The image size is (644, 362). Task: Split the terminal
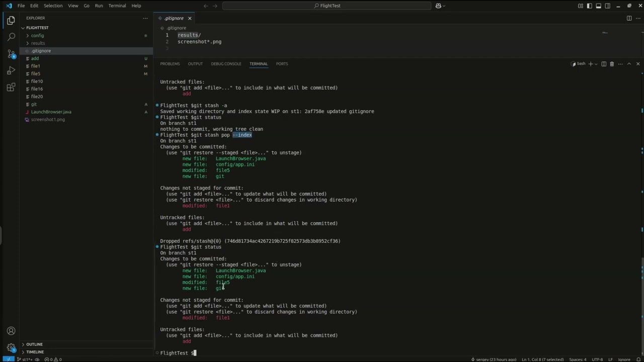click(604, 64)
